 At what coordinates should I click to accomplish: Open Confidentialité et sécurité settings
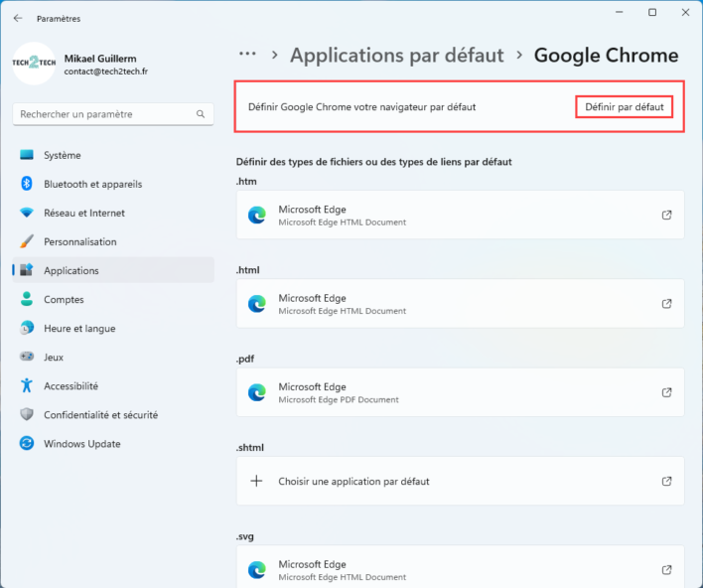[x=100, y=414]
